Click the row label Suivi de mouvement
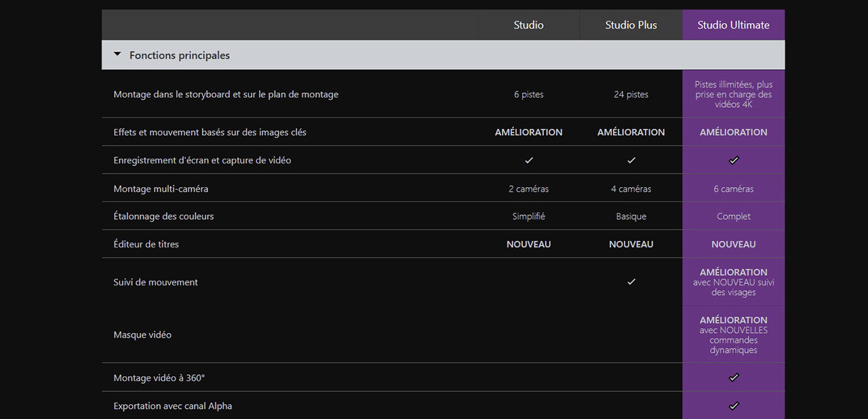 155,282
